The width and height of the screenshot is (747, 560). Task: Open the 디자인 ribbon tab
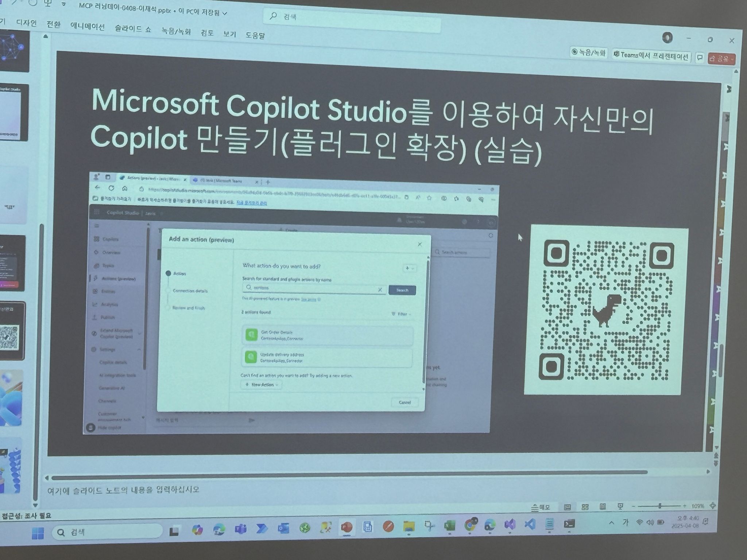click(27, 23)
